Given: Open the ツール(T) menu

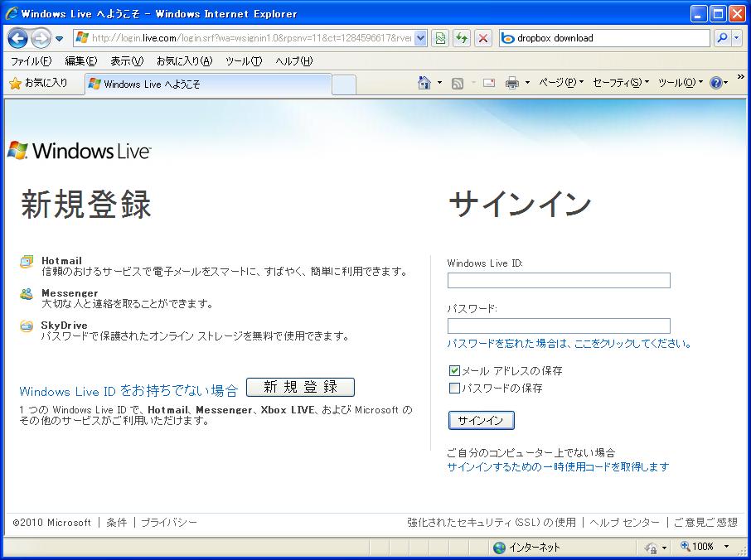Looking at the screenshot, I should 244,61.
